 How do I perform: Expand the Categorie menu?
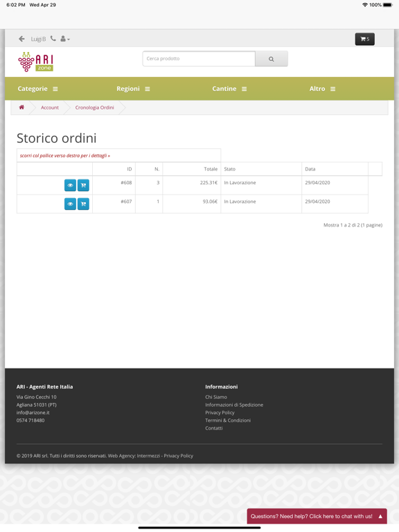[37, 89]
